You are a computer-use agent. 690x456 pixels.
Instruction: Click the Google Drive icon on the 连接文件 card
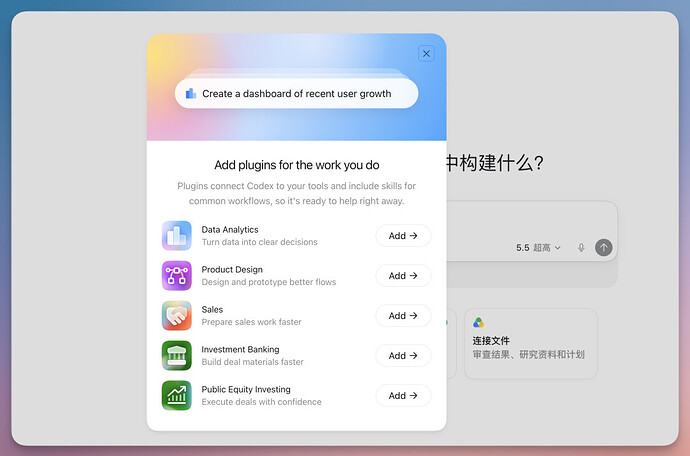pos(478,323)
